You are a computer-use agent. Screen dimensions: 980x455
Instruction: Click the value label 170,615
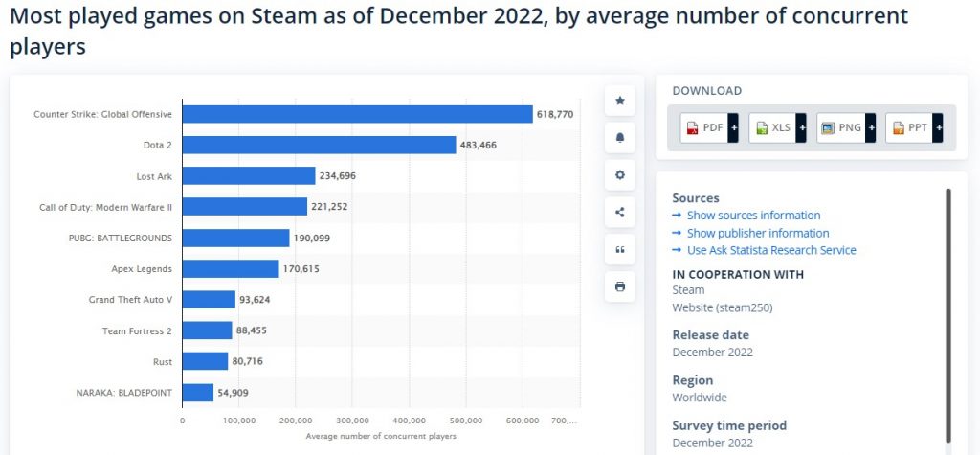point(301,268)
